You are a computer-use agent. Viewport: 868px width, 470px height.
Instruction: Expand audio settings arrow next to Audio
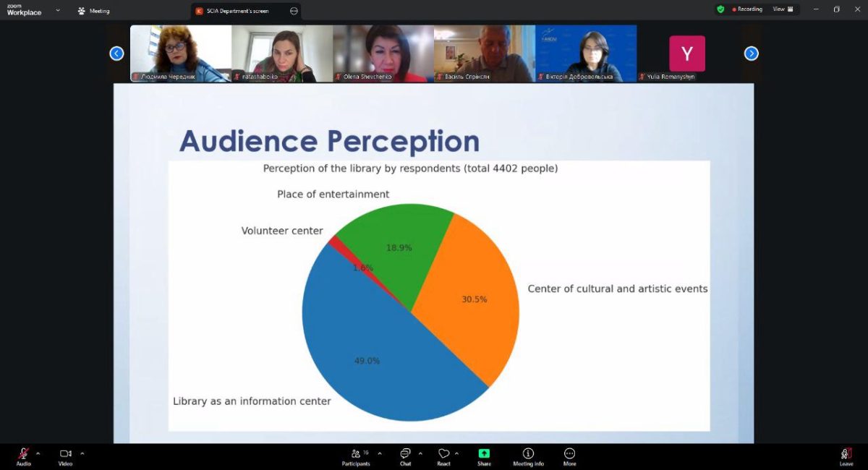tap(38, 453)
